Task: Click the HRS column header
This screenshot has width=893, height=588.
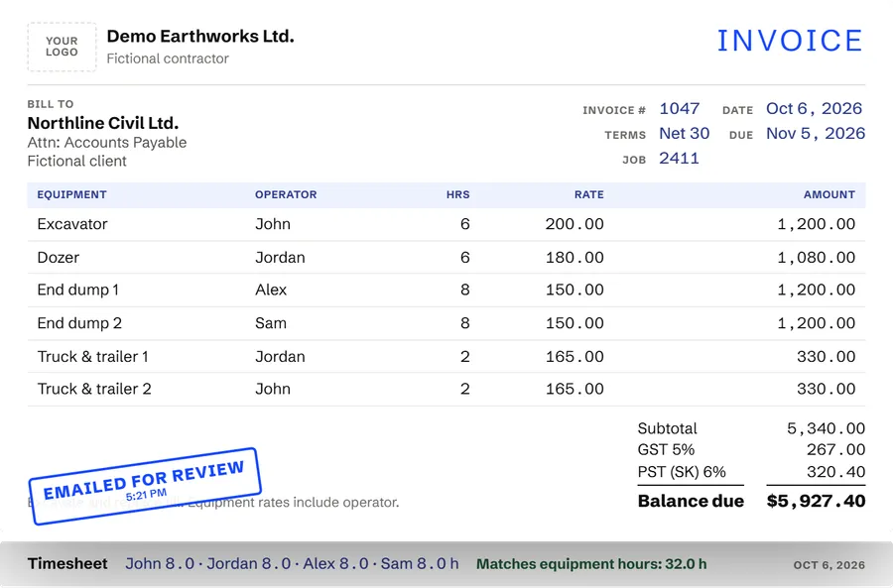Action: pyautogui.click(x=457, y=194)
